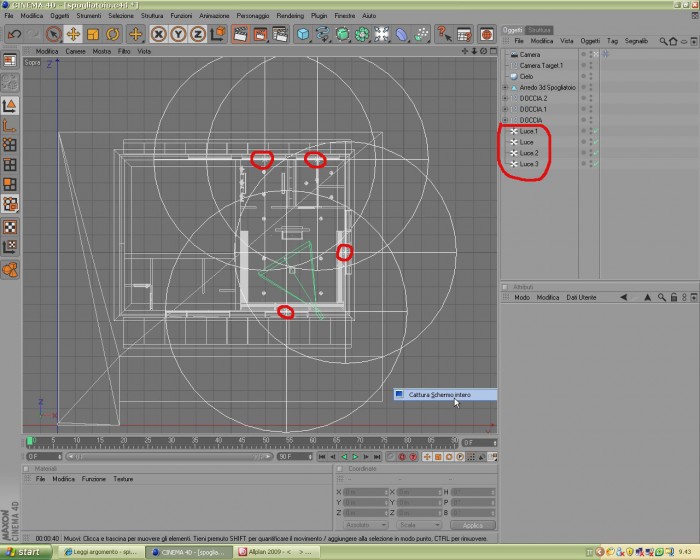Click the Undo arrow in the toolbar
The width and height of the screenshot is (700, 560).
(15, 34)
